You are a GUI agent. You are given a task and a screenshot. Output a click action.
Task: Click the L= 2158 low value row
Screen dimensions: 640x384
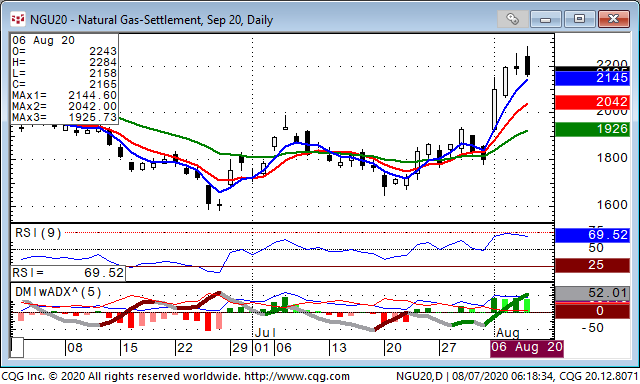(x=64, y=73)
